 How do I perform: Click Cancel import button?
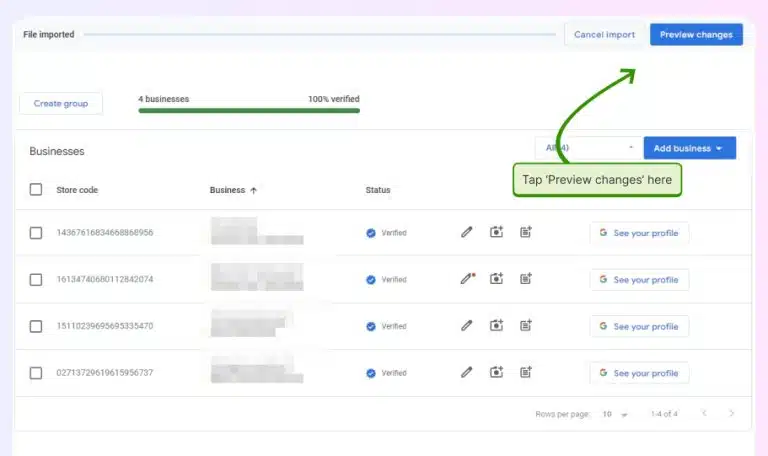point(604,35)
